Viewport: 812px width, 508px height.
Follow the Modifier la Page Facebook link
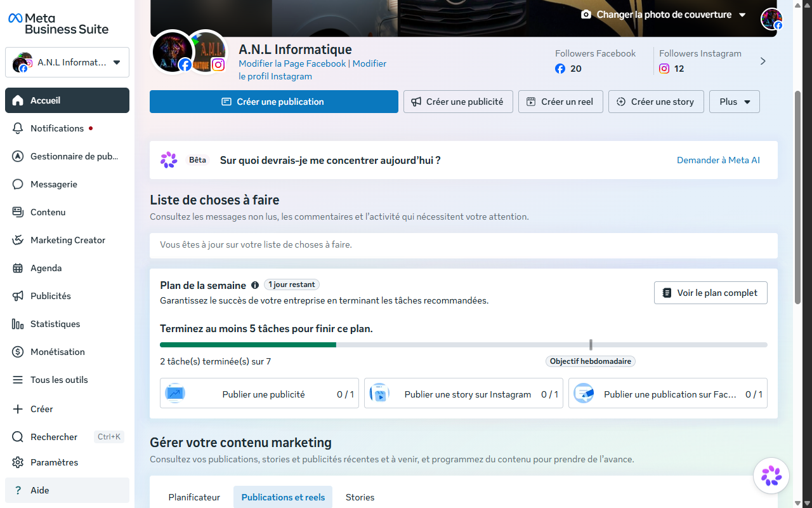[x=292, y=63]
